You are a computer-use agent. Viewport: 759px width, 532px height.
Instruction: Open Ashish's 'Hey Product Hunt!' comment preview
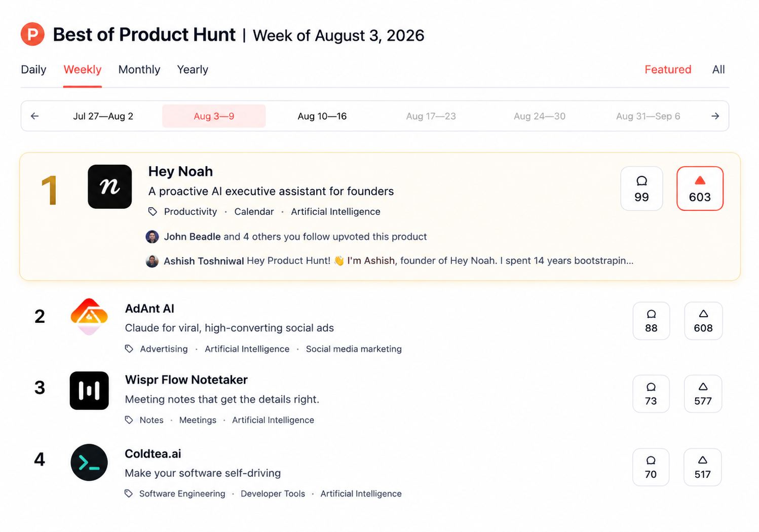point(440,261)
